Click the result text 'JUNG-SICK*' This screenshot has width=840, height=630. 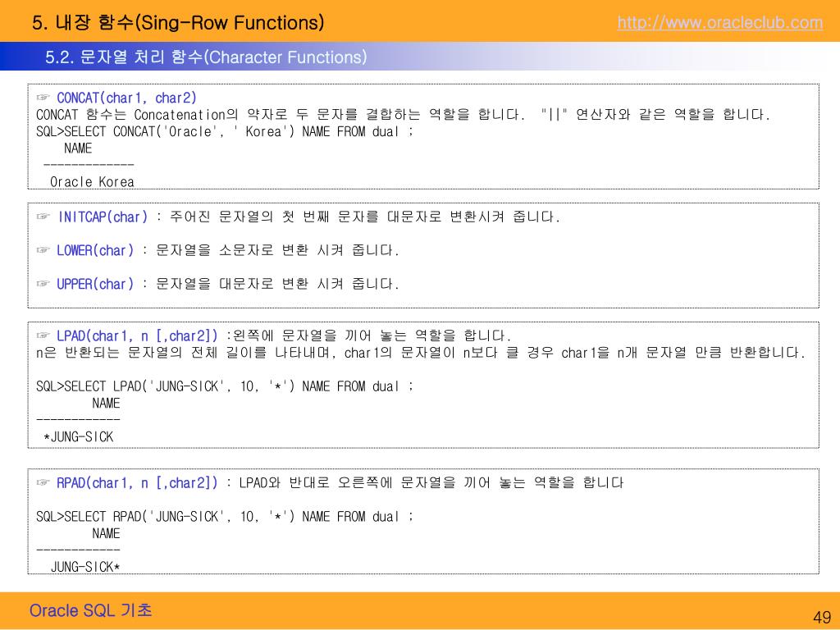click(x=85, y=567)
